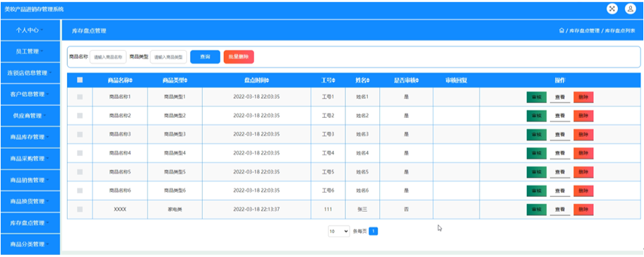This screenshot has height=257, width=644.
Task: Sort by 姓名 column arrows
Action: pos(368,80)
